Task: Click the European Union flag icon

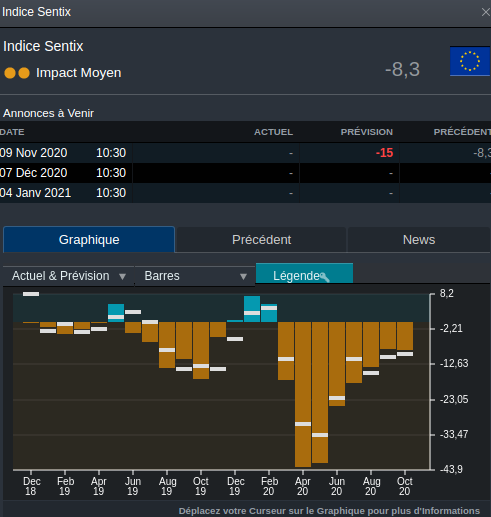Action: [470, 61]
